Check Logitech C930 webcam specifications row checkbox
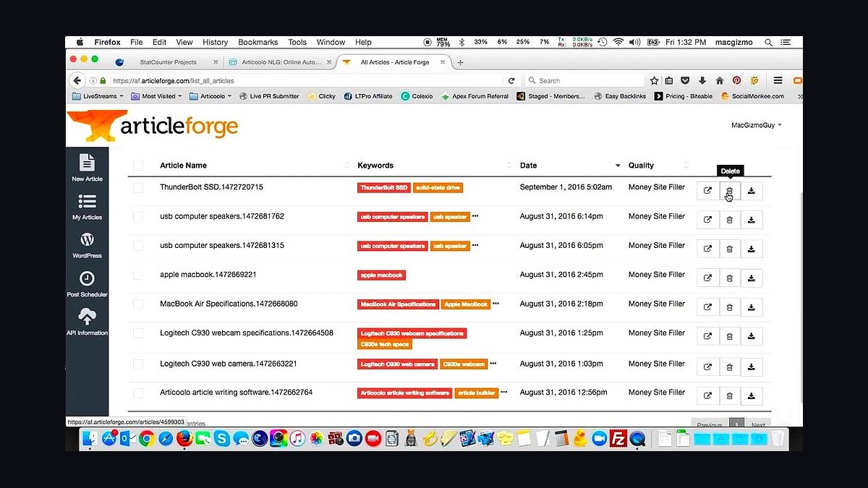 pos(138,333)
